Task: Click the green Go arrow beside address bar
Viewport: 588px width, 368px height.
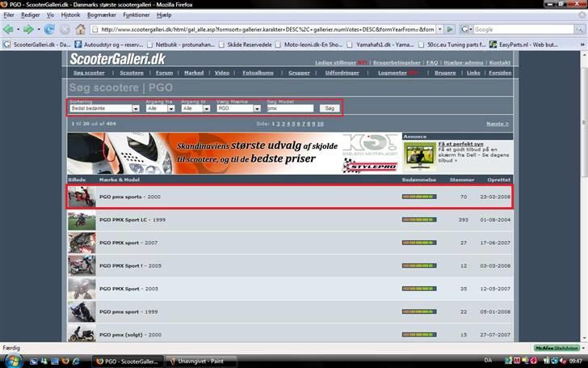Action: 450,29
